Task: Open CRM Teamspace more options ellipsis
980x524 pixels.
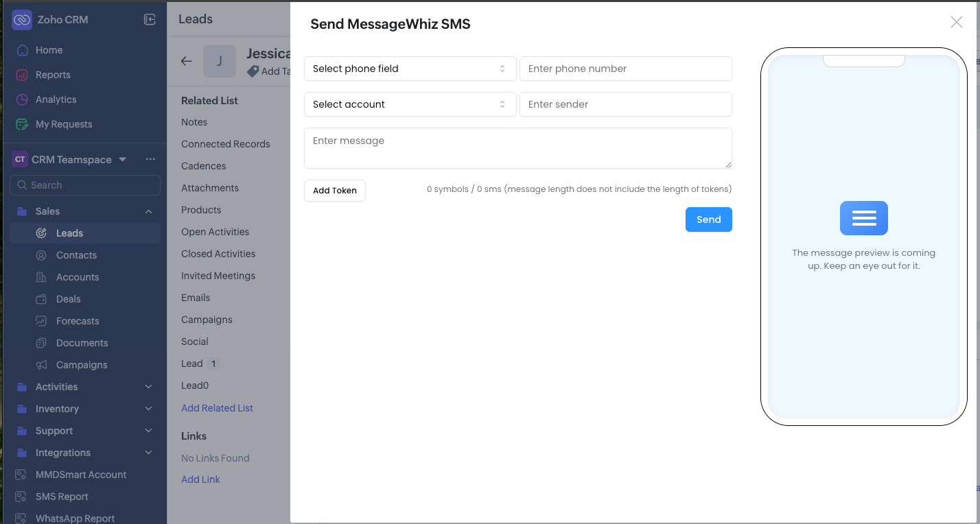Action: (150, 160)
